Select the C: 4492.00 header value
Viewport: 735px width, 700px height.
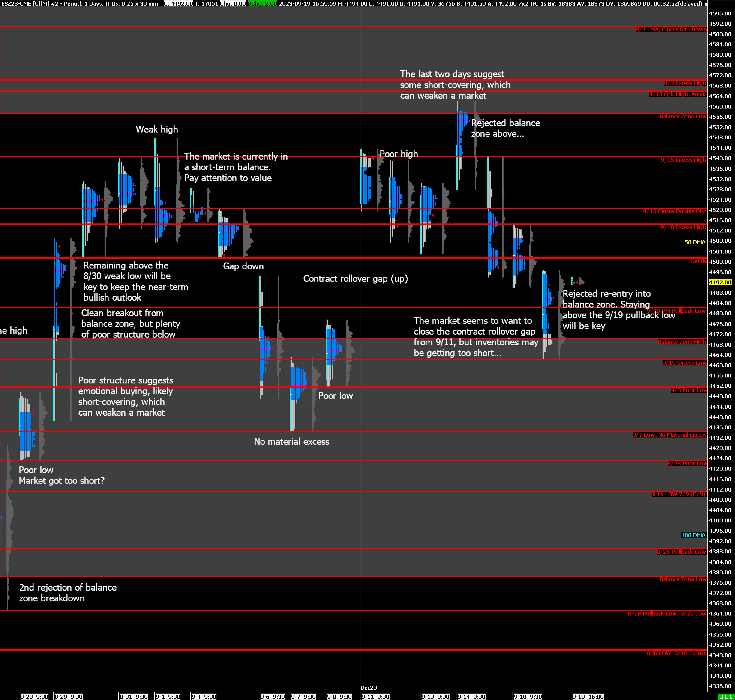point(179,3)
